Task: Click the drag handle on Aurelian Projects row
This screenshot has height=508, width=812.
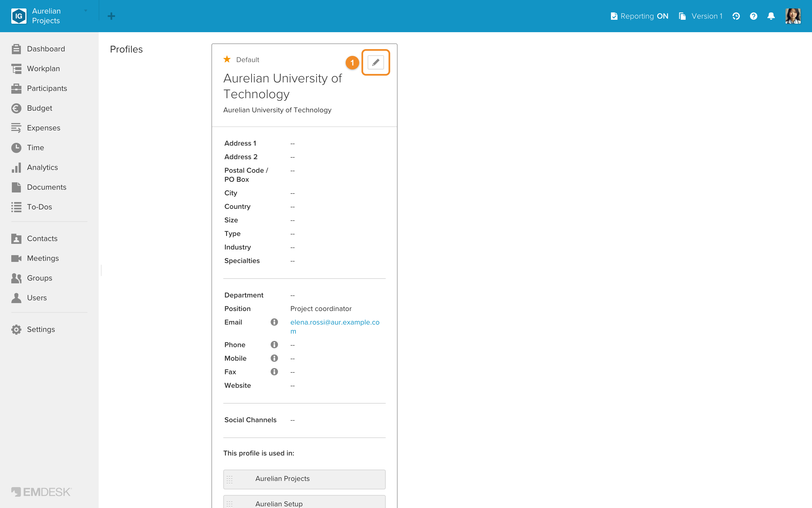Action: click(x=230, y=479)
